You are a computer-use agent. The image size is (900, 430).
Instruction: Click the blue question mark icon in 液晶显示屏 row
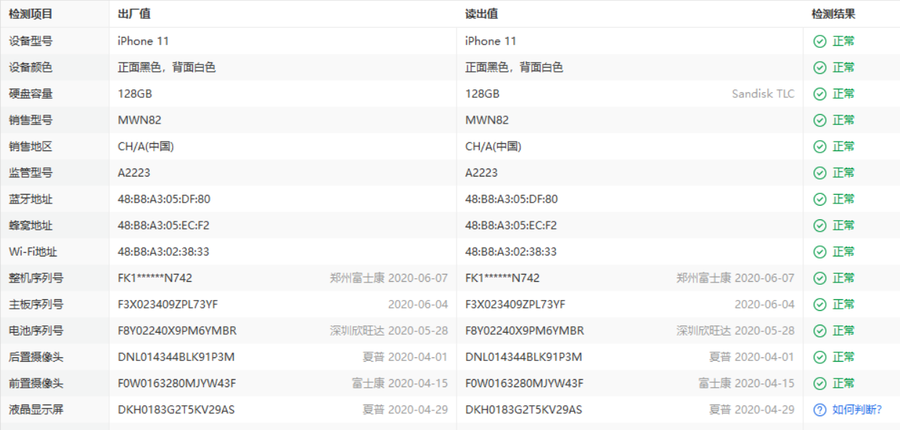pyautogui.click(x=820, y=410)
